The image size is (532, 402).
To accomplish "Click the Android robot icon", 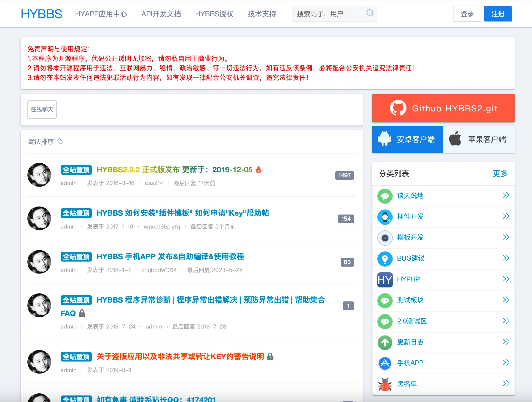I will [x=384, y=139].
